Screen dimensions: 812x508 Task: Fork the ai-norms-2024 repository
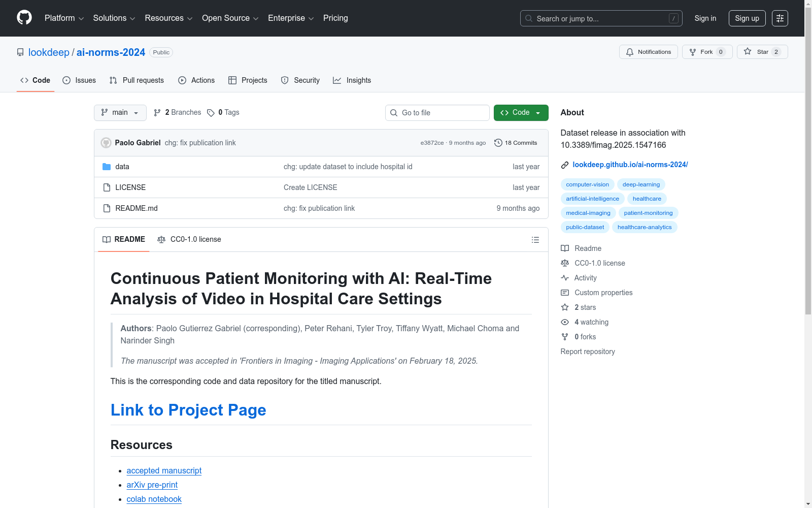[707, 52]
